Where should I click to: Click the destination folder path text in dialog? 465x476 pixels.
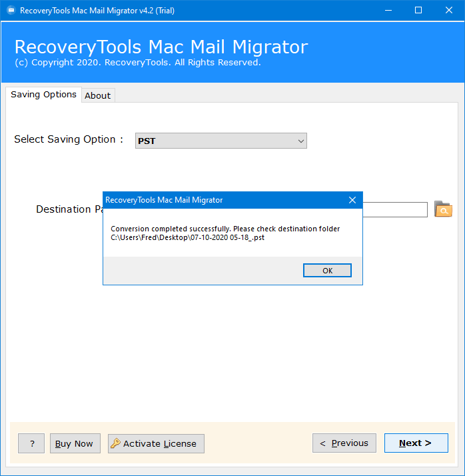pos(187,237)
